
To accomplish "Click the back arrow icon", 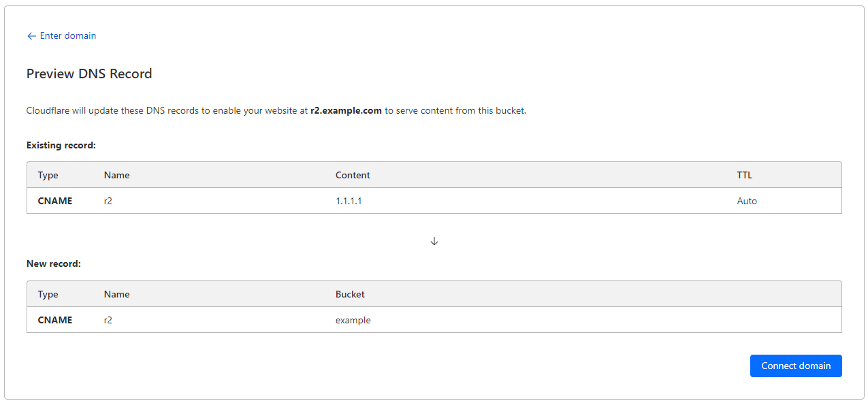I will pyautogui.click(x=31, y=35).
